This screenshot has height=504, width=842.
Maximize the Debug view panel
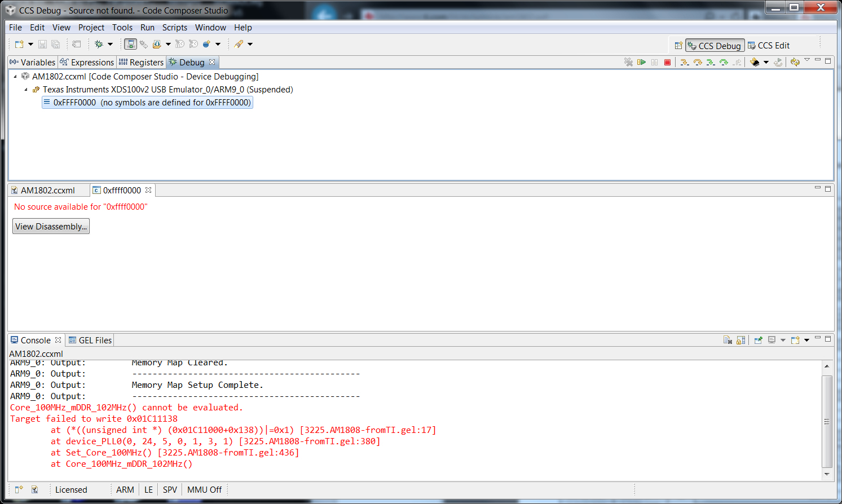(x=828, y=60)
